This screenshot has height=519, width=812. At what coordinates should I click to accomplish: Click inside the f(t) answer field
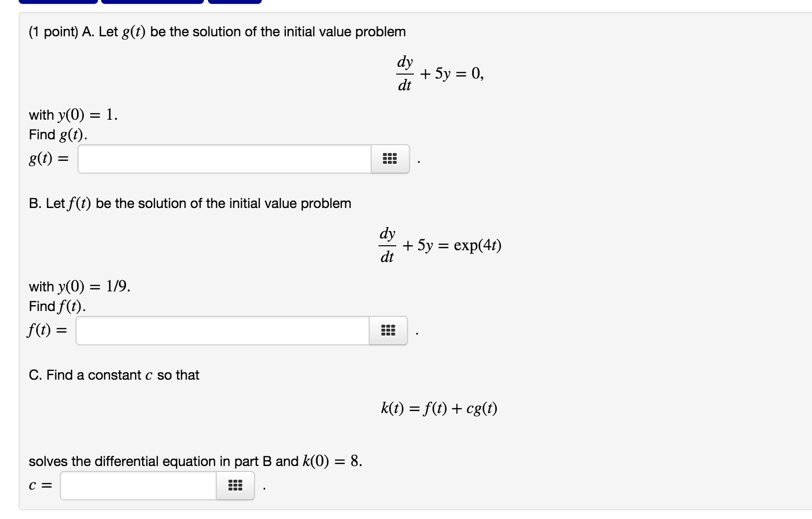coord(221,331)
